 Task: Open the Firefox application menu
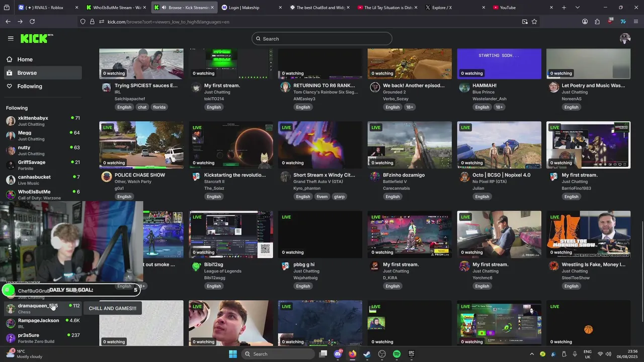point(636,22)
